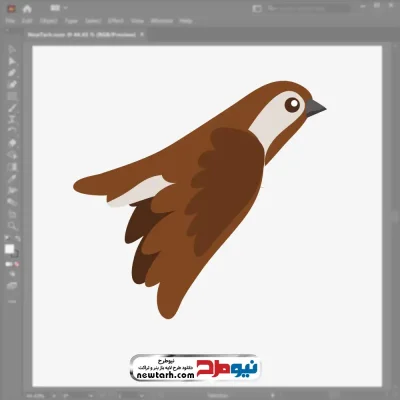Select the Pen tool

coord(12,73)
